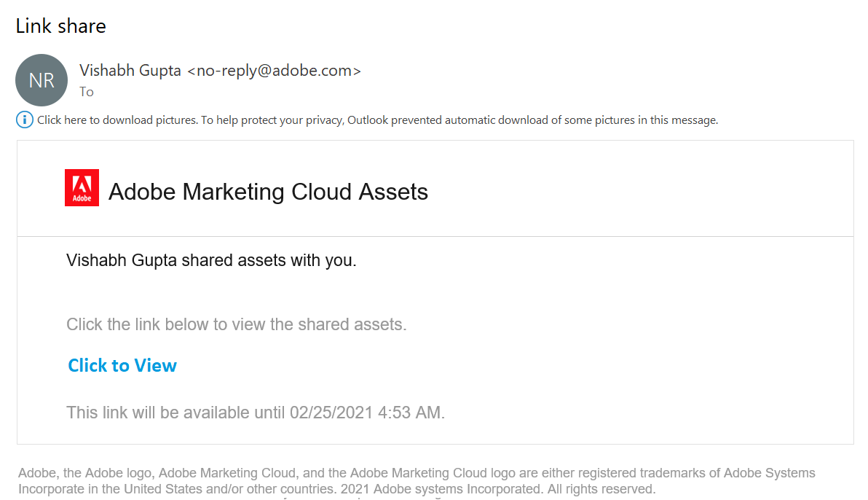Click 'Adobe systems Incorporated' in the footer
Screen dimensions: 868x500
(x=453, y=488)
